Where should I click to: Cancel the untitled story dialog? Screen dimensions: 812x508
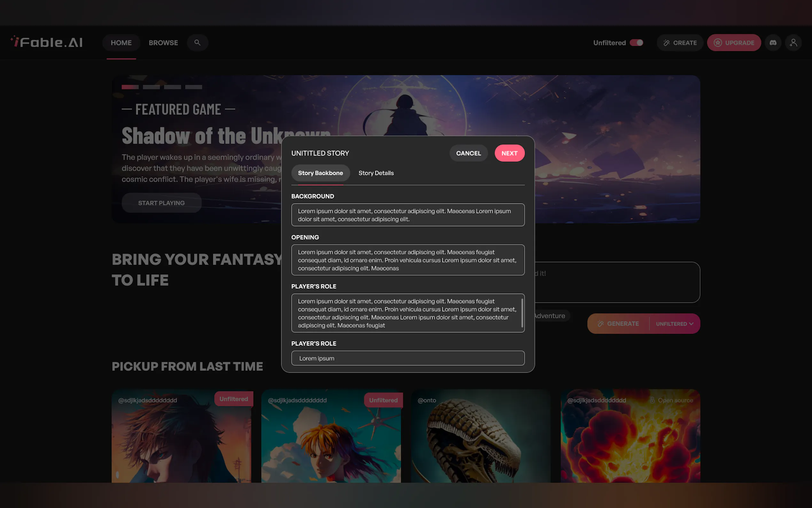tap(468, 153)
